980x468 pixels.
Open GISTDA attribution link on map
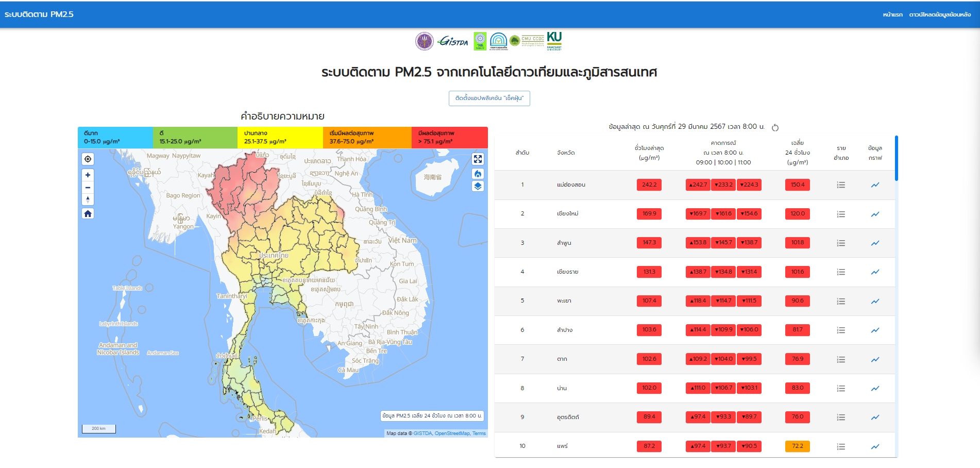click(x=423, y=433)
